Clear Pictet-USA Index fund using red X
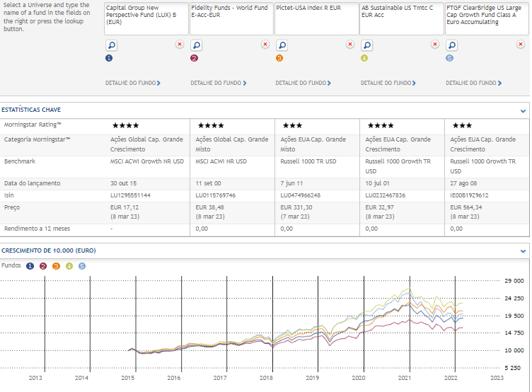This screenshot has height=392, width=532. pyautogui.click(x=349, y=44)
